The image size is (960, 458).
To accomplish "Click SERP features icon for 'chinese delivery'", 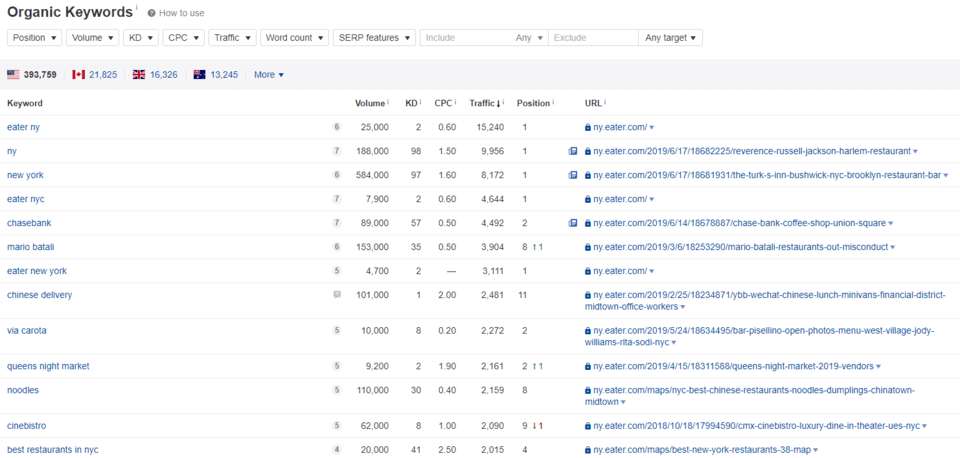I will point(337,295).
